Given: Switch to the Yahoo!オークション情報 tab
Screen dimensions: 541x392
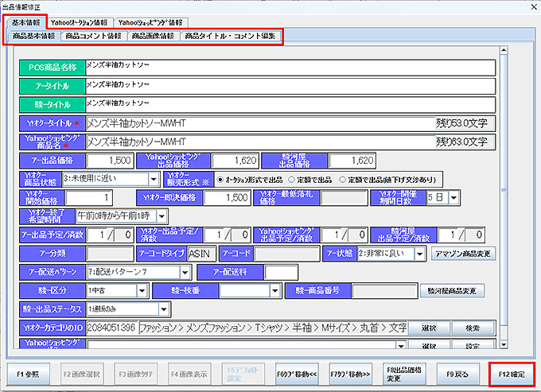Looking at the screenshot, I should tap(80, 22).
